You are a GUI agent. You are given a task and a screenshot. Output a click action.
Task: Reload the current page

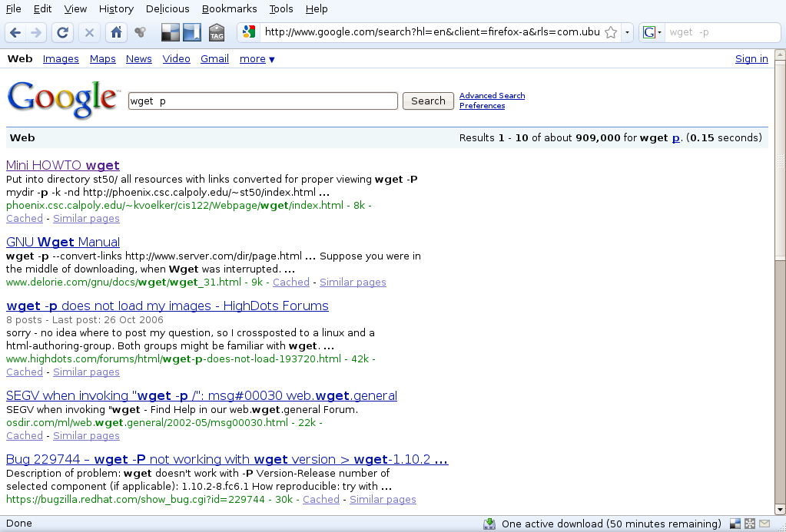[x=62, y=32]
